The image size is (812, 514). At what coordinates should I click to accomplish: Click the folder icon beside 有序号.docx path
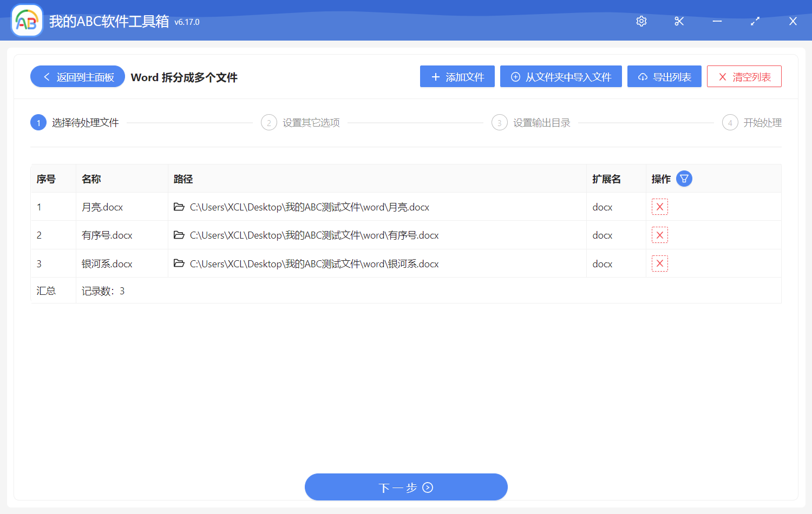tap(179, 235)
